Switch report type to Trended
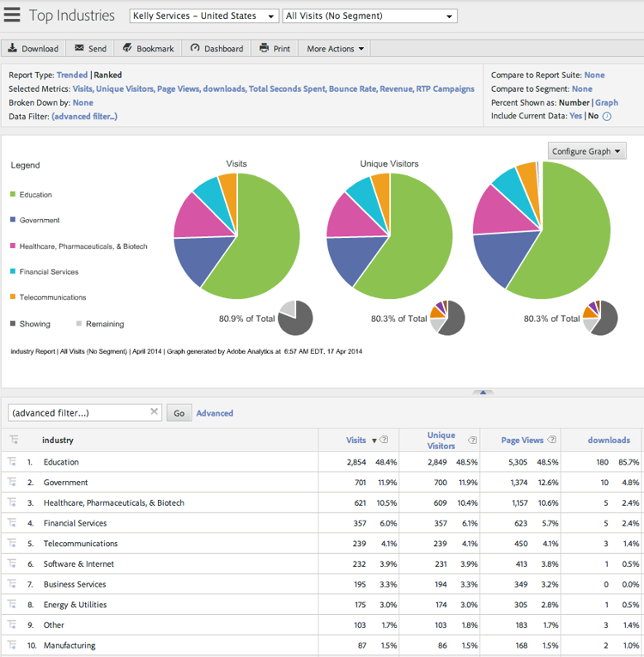 coord(72,75)
